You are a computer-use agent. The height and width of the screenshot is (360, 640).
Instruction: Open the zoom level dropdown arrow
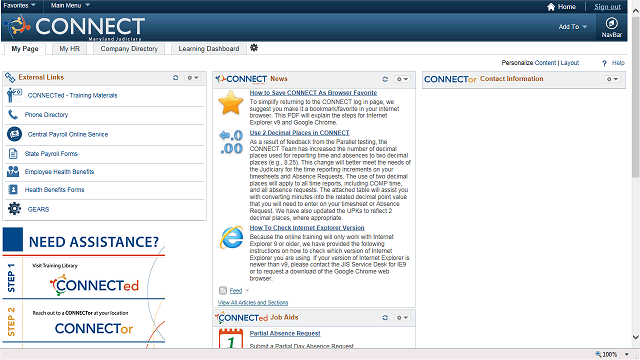[x=627, y=354]
